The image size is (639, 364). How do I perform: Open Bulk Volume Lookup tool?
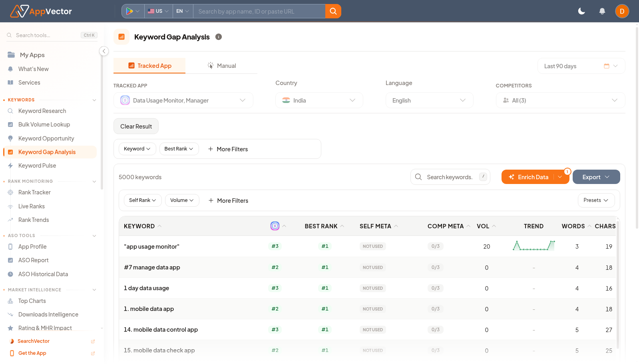click(x=44, y=125)
